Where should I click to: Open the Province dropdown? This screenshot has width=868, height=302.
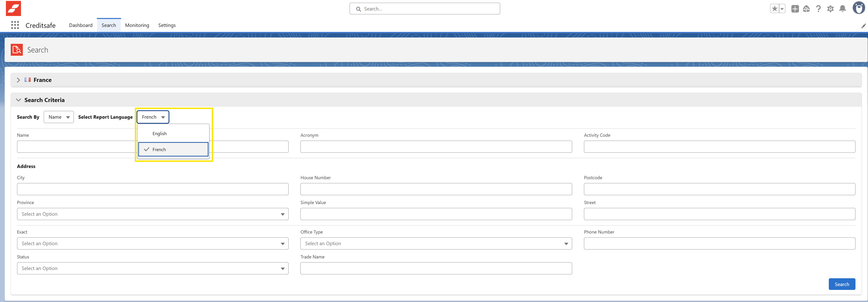click(x=152, y=214)
